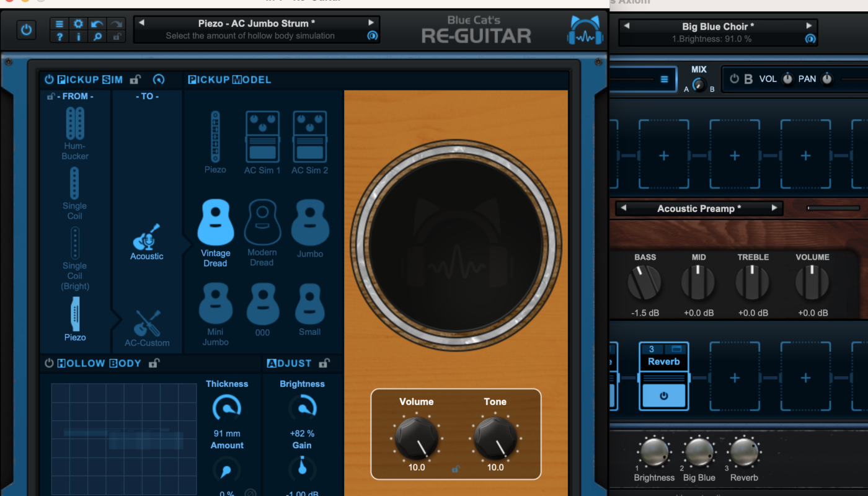Click the TREBLE knob on Acoustic Preamp

[x=753, y=283]
